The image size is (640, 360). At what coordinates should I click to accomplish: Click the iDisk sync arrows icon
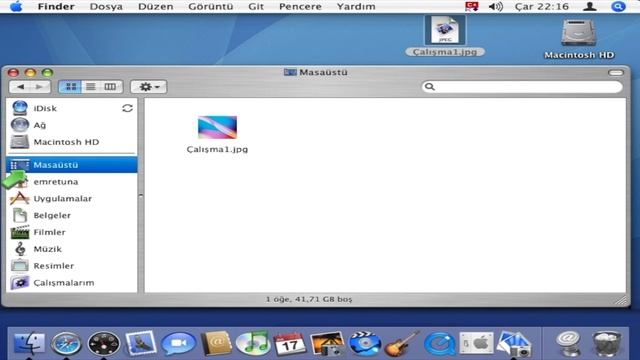[x=127, y=108]
